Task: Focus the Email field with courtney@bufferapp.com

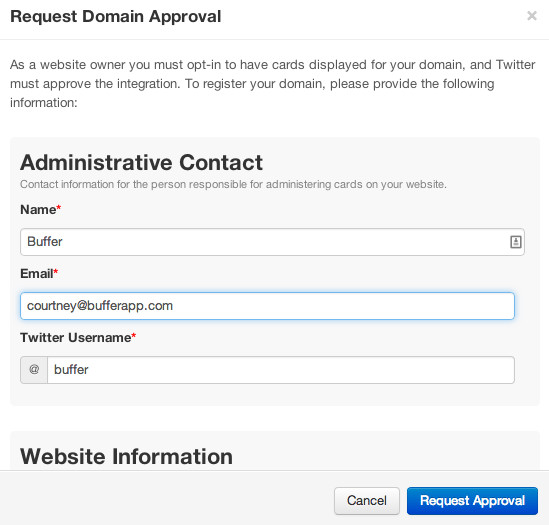Action: tap(267, 306)
